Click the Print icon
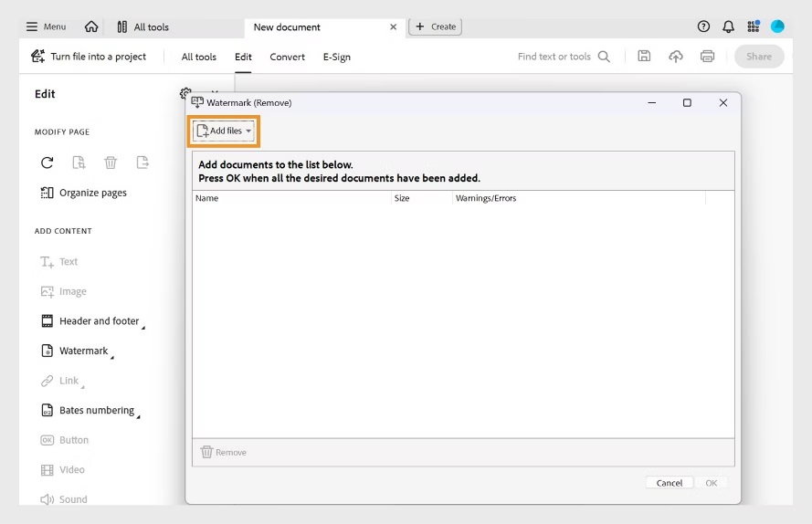 tap(707, 56)
